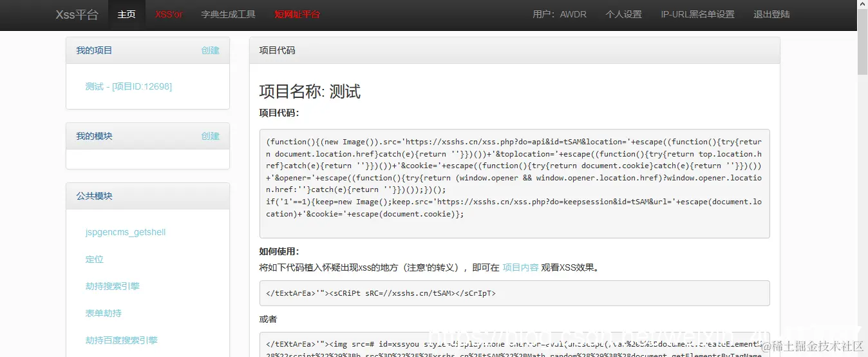Image resolution: width=868 pixels, height=357 pixels.
Task: Open 字典生成工具 in navbar
Action: coord(228,14)
